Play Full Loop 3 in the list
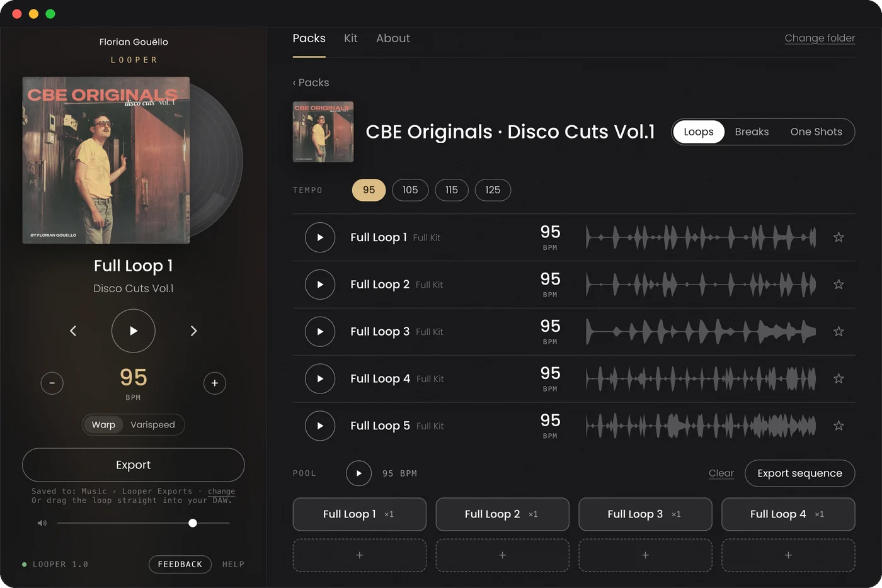 pos(320,332)
